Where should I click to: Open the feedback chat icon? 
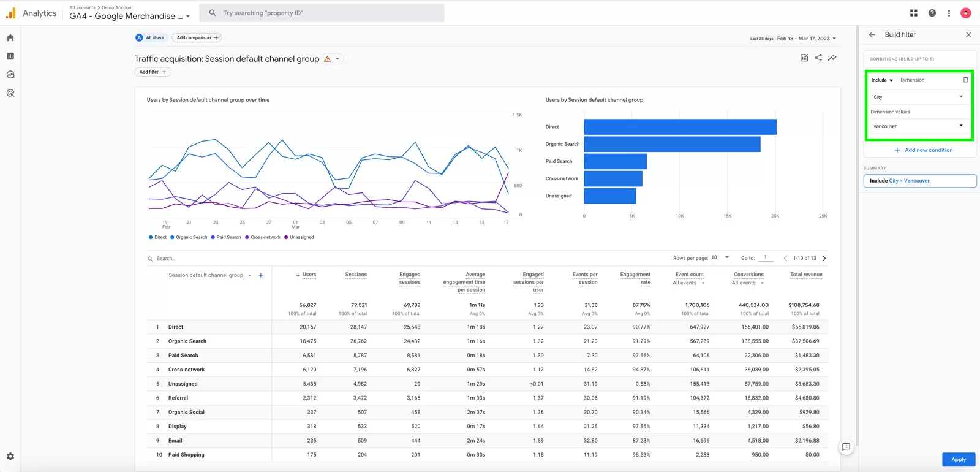click(846, 447)
